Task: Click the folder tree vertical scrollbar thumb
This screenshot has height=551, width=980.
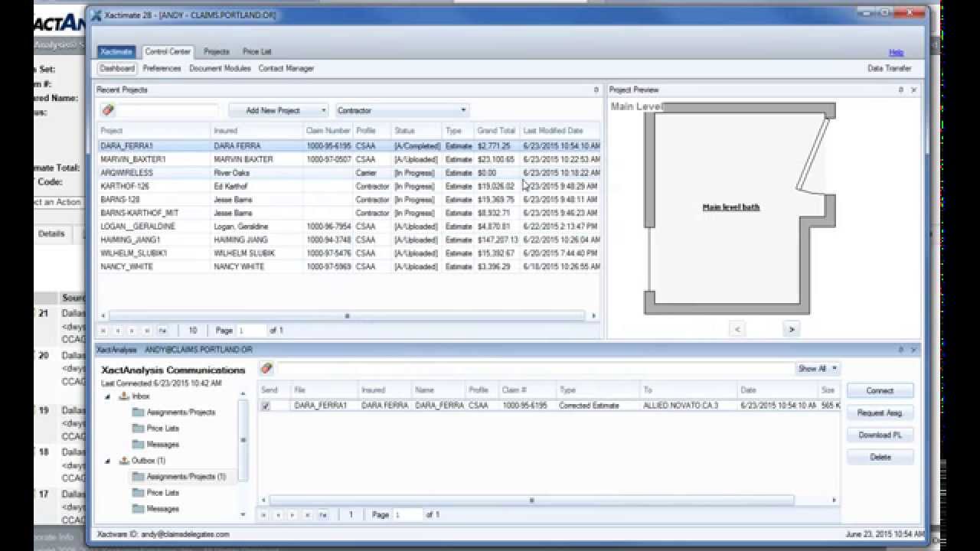Action: point(243,440)
